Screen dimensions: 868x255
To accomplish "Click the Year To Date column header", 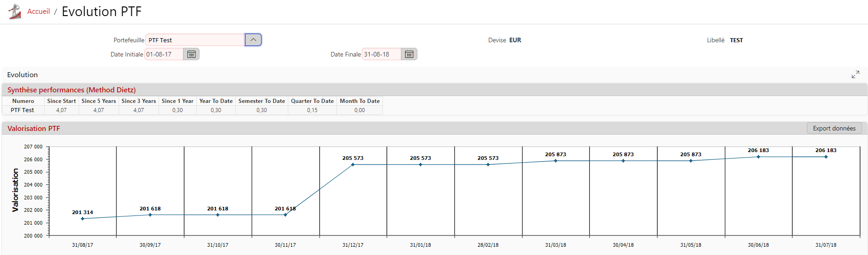I will click(216, 101).
